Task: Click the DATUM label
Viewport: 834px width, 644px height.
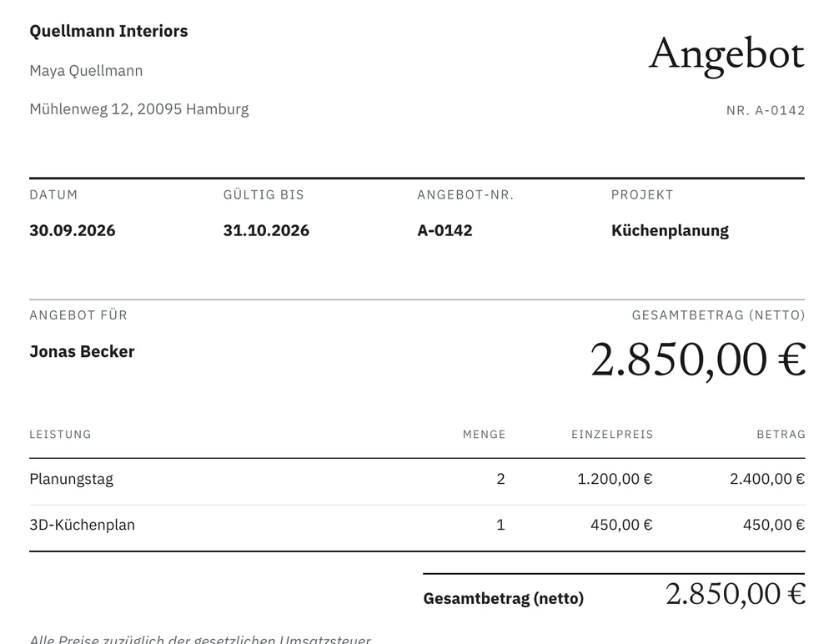Action: 53,195
